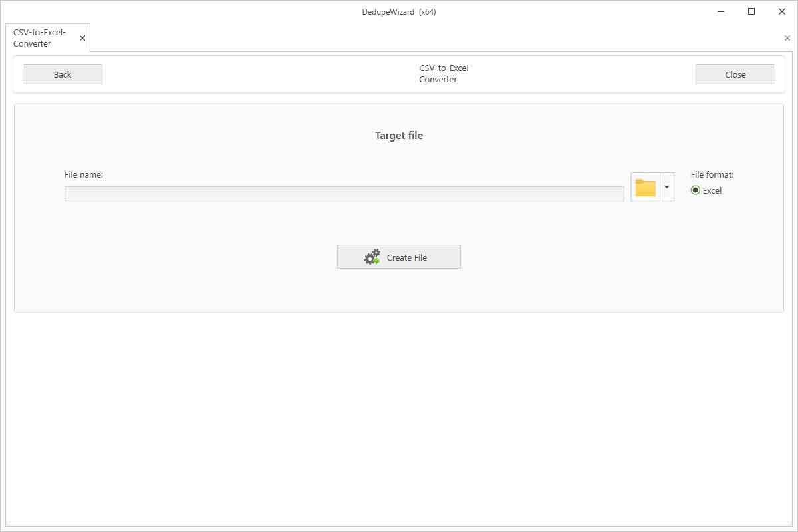
Task: Click Close to exit the converter
Action: [x=735, y=74]
